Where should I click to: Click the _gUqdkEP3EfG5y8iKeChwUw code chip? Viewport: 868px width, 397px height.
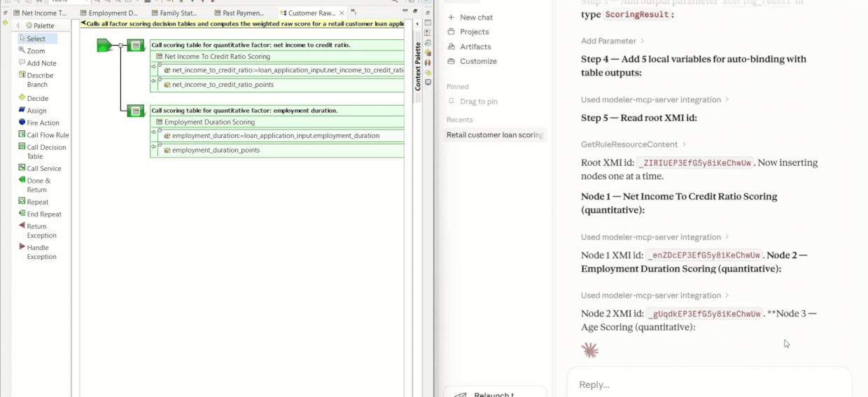pyautogui.click(x=705, y=314)
